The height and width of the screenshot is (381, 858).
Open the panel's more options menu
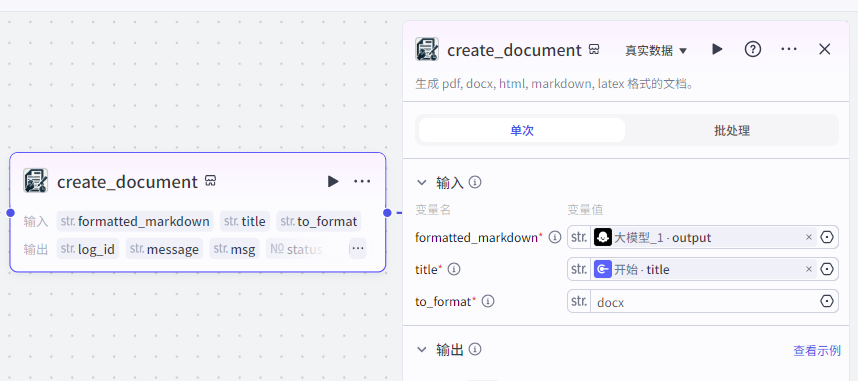[x=789, y=49]
